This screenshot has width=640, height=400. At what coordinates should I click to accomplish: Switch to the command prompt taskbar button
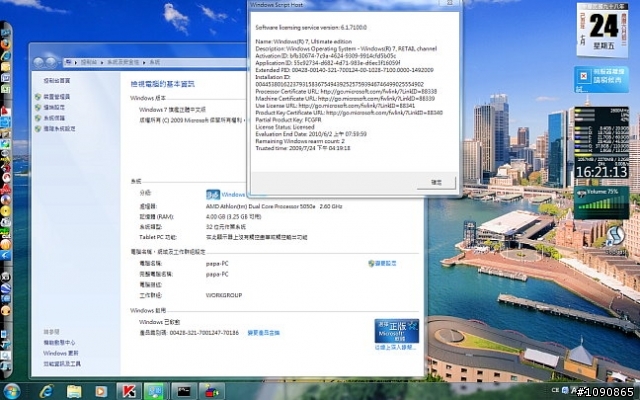click(x=184, y=391)
